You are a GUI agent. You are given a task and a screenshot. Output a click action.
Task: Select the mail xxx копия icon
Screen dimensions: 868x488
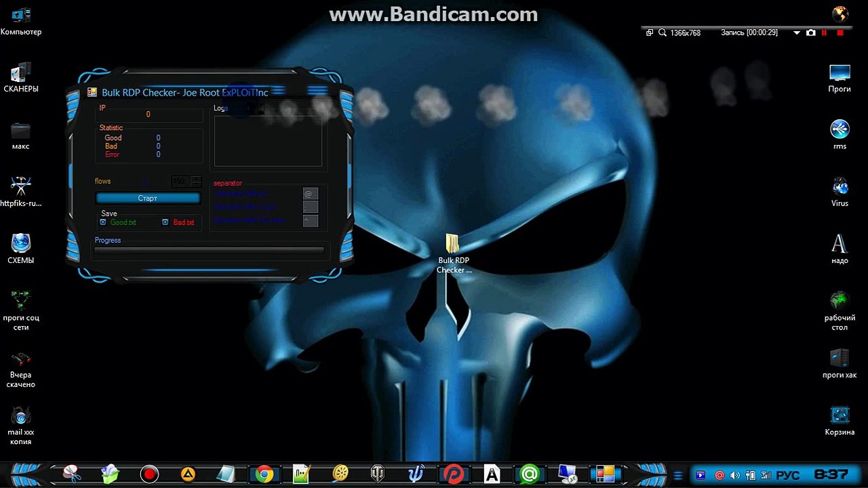(21, 426)
